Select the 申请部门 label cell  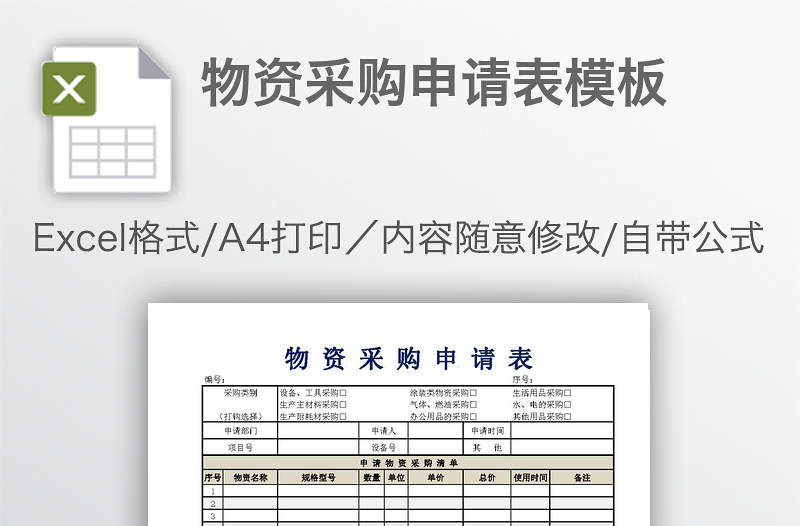click(240, 431)
